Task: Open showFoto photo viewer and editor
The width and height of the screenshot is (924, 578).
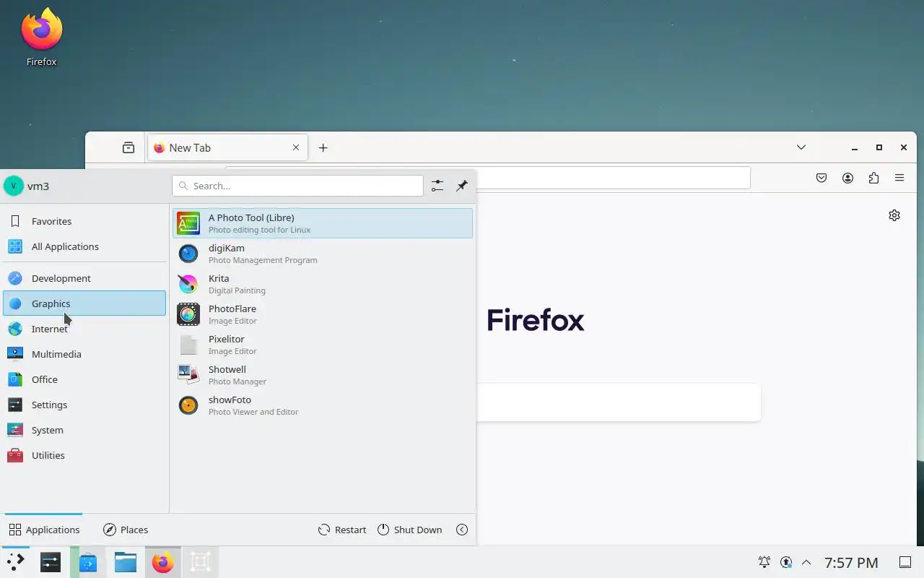Action: click(x=323, y=405)
